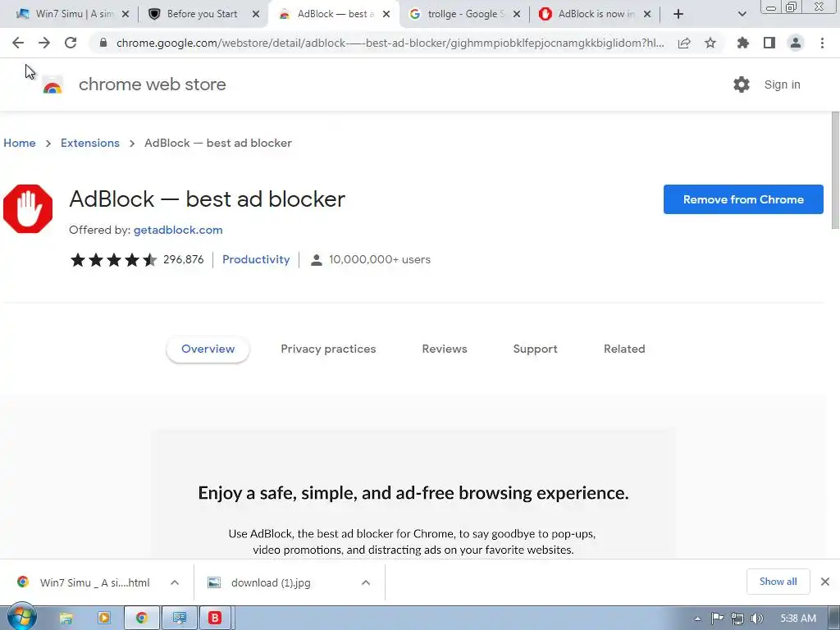Open the side panel icon

coord(769,43)
